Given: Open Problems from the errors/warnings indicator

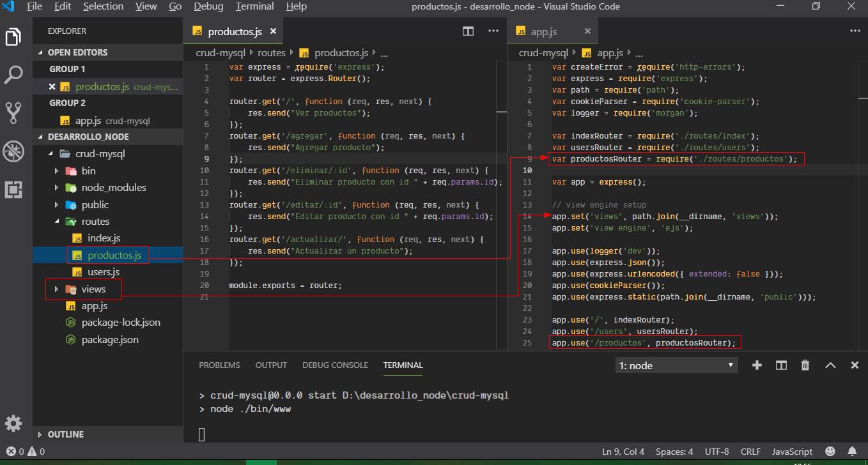Looking at the screenshot, I should click(20, 451).
